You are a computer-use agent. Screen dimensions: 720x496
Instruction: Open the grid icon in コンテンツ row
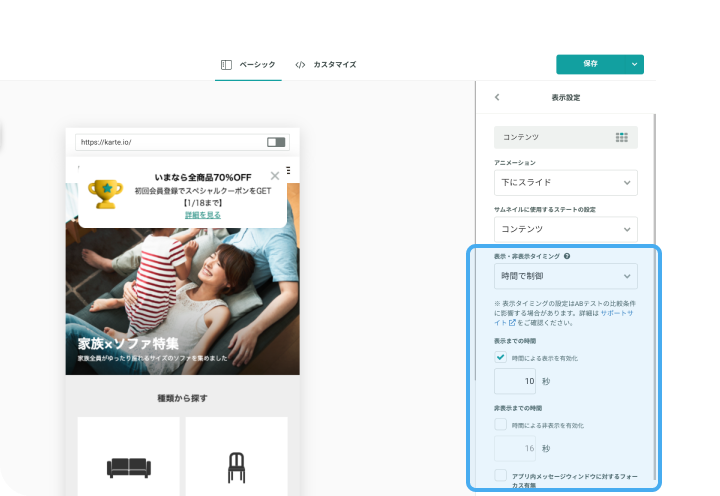[622, 137]
